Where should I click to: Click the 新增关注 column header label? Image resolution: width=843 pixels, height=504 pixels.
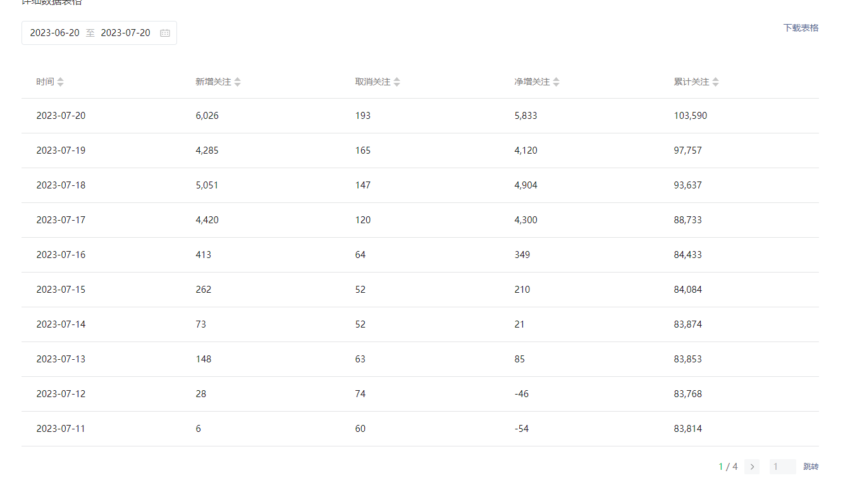click(x=213, y=82)
